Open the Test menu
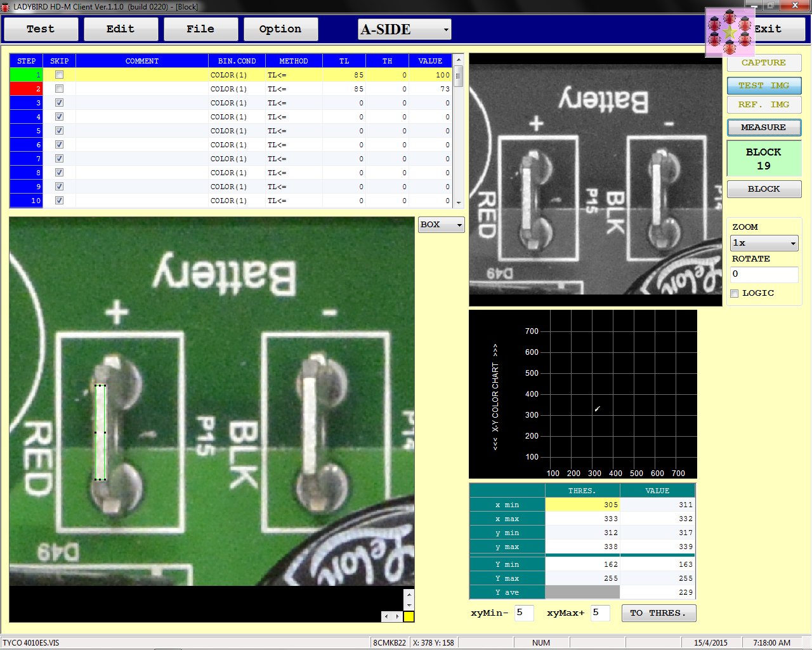812x650 pixels. click(x=41, y=29)
